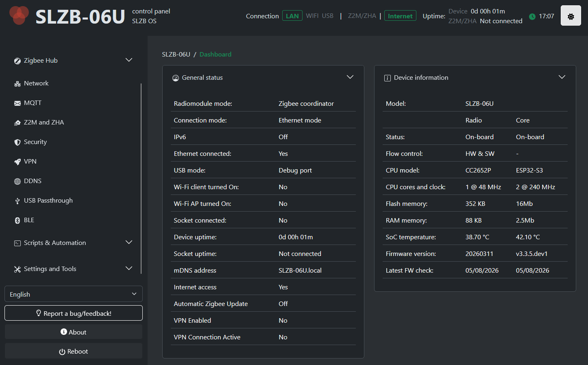Click the ESP32-S3 CPU model cell

pos(529,170)
